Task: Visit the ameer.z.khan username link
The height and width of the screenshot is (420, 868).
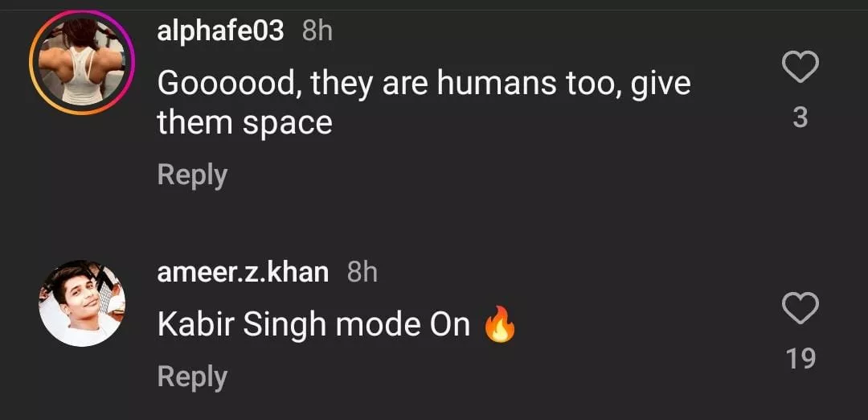Action: point(243,272)
